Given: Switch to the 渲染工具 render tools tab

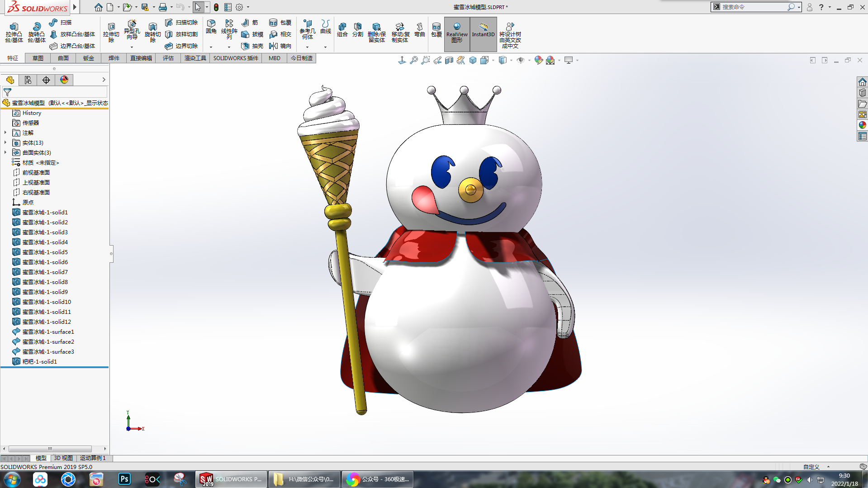Looking at the screenshot, I should coord(195,58).
